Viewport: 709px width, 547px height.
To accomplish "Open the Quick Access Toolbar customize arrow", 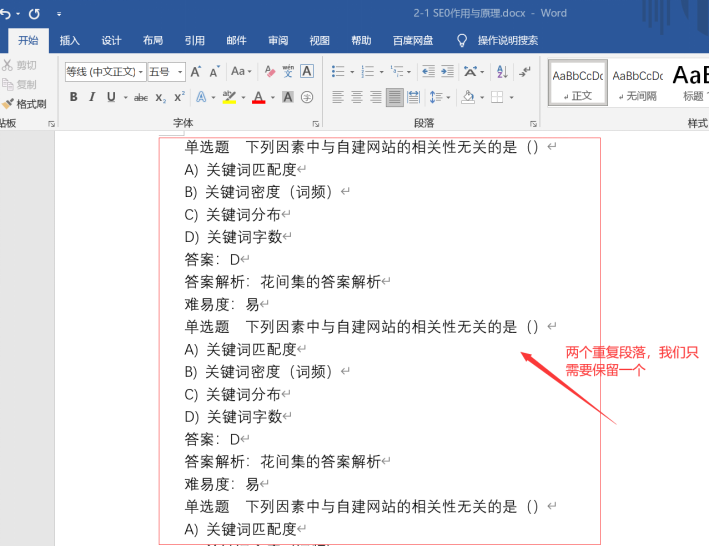I will (59, 14).
